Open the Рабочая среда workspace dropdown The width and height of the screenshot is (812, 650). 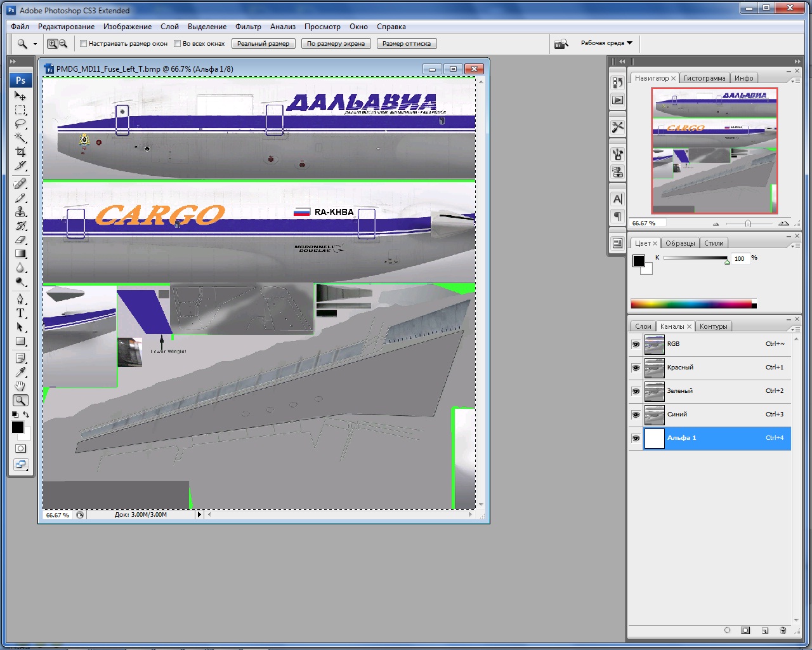606,43
